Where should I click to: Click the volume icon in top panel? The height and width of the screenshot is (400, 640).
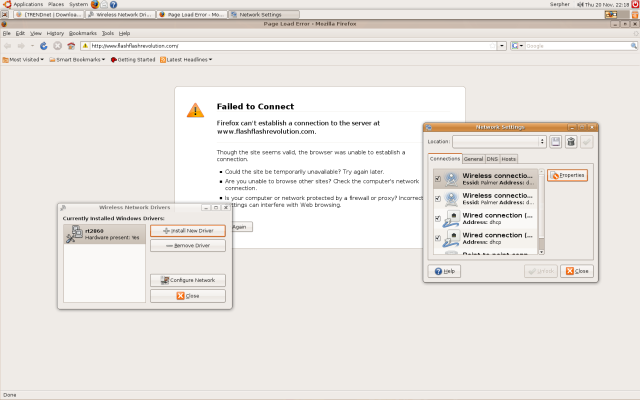pos(580,4)
